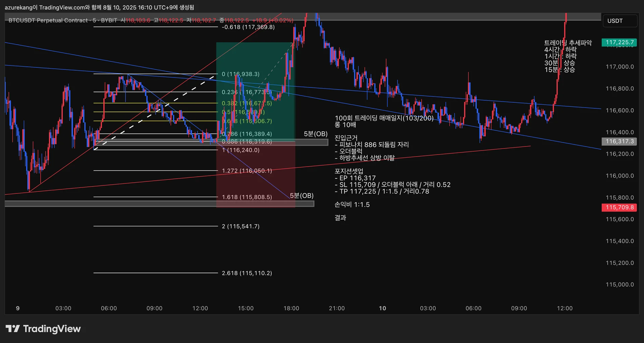Viewport: 644px width, 343px height.
Task: Select the 5분(OB) label beside the 0.886 level
Action: point(316,134)
